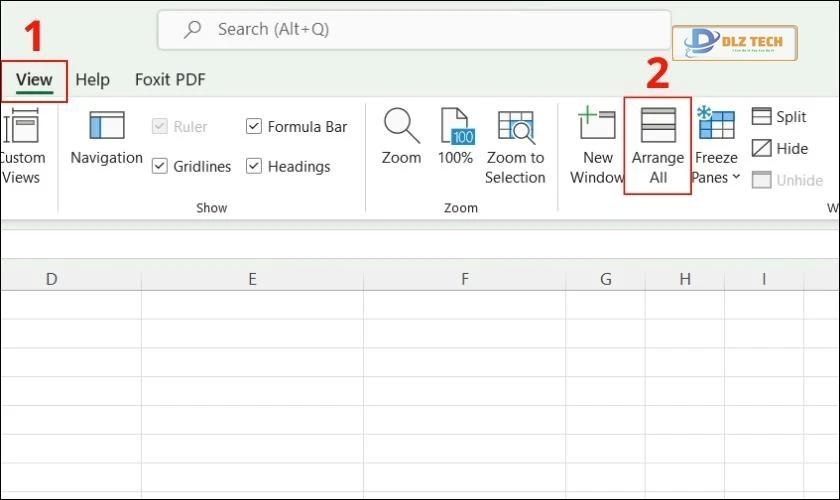Screen dimensions: 840x500
Task: Switch to the Foxit PDF tab
Action: (170, 80)
